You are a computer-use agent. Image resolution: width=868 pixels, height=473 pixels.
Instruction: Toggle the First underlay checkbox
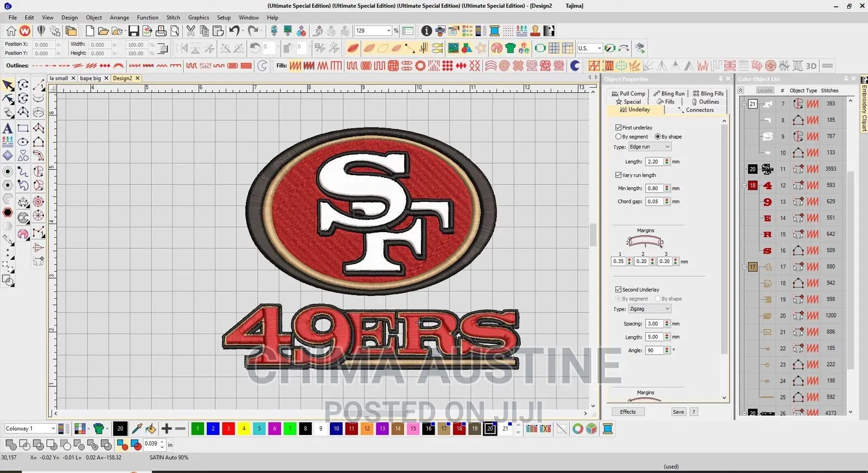[x=618, y=127]
